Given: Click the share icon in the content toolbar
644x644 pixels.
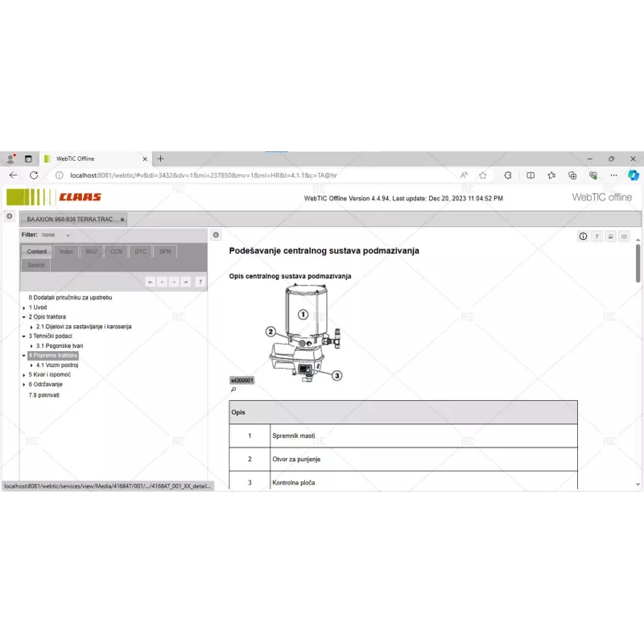Looking at the screenshot, I should click(x=623, y=237).
